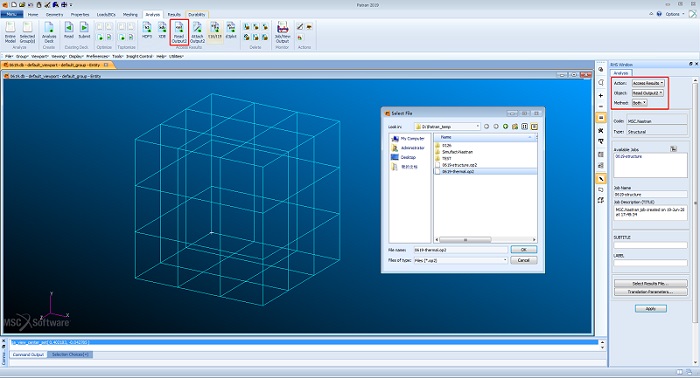This screenshot has width=700, height=378.
Task: Open the File menu
Action: tap(9, 57)
